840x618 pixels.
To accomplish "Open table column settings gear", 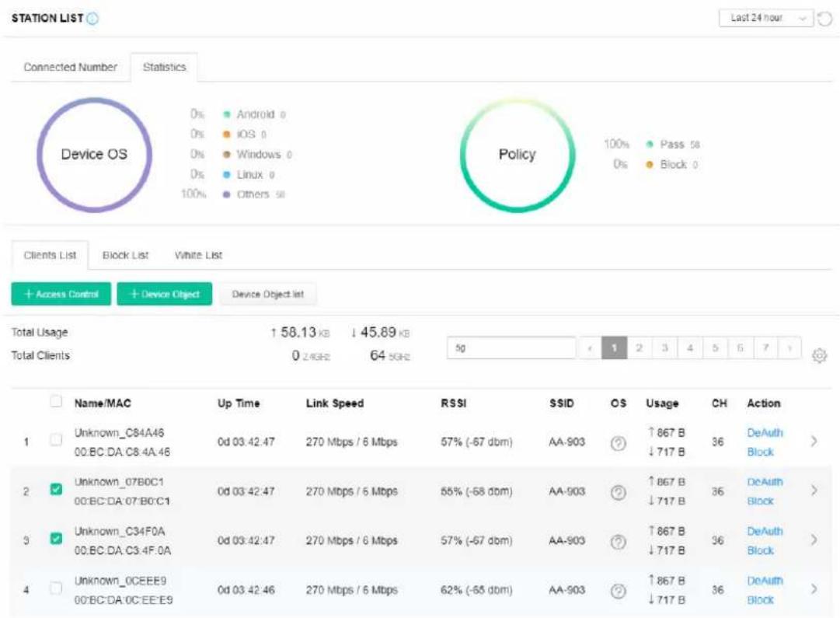I will 819,355.
